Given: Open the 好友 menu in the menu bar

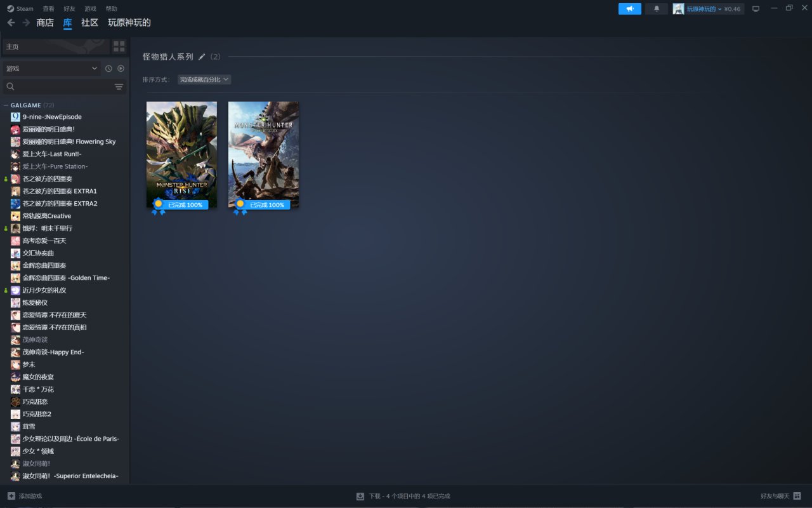Looking at the screenshot, I should click(69, 9).
